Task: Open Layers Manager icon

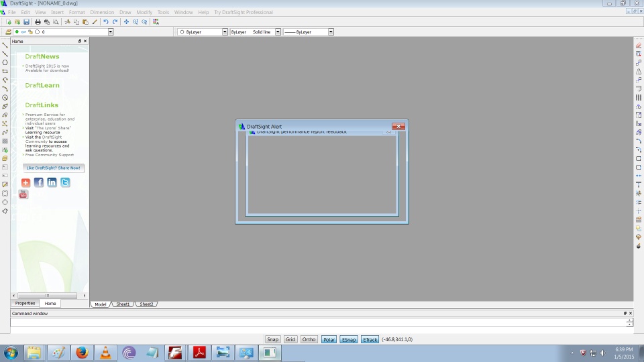Action: (x=8, y=32)
